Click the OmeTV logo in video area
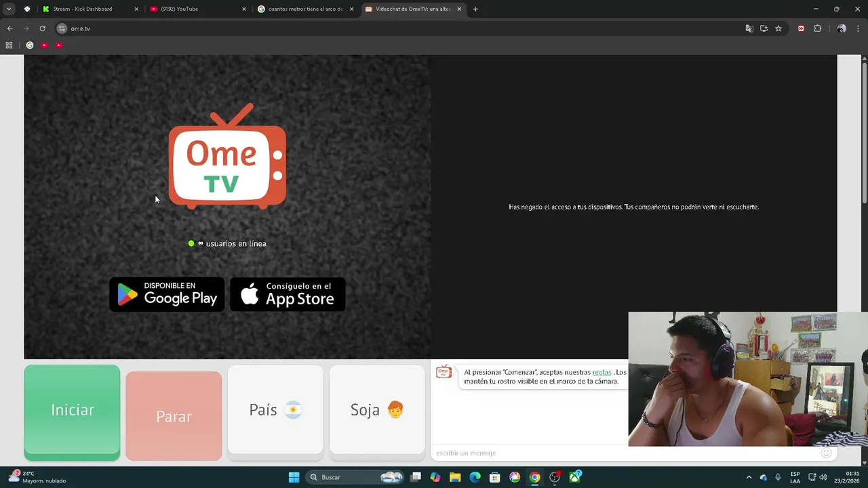 click(x=227, y=157)
